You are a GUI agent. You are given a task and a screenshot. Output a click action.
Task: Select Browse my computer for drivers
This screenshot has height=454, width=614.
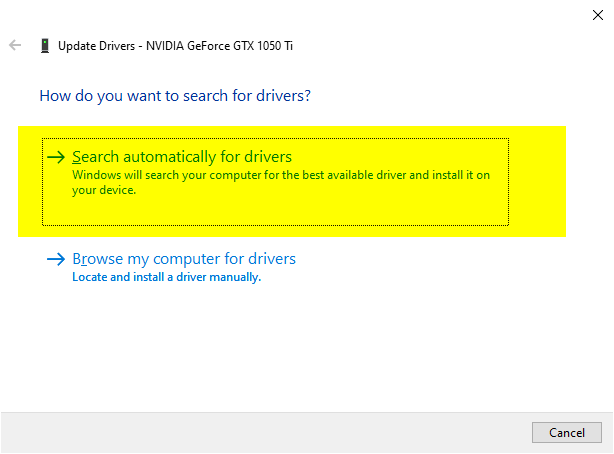click(184, 259)
